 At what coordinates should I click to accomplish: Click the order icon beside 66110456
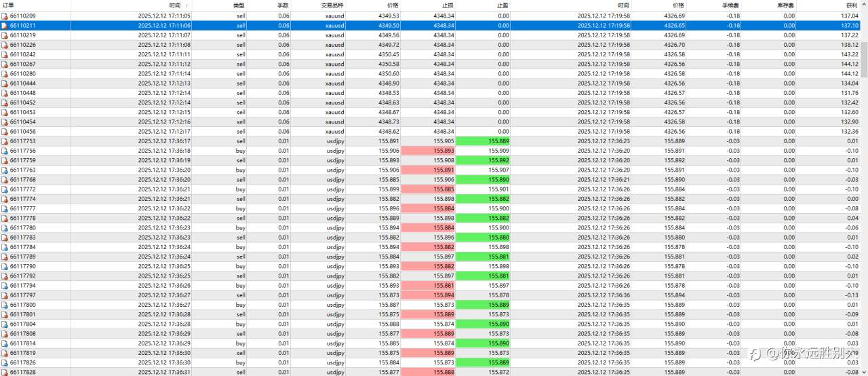coord(5,131)
